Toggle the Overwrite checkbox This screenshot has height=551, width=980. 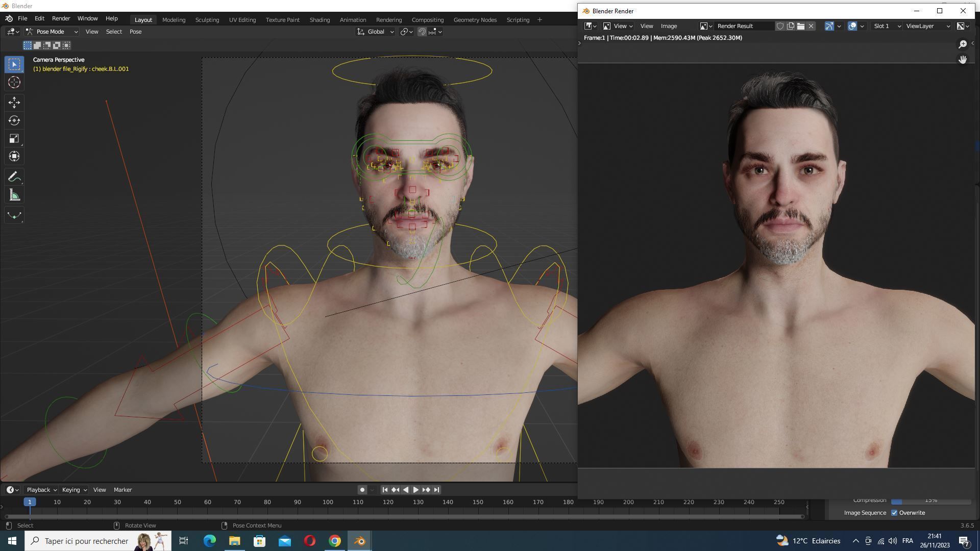(894, 513)
